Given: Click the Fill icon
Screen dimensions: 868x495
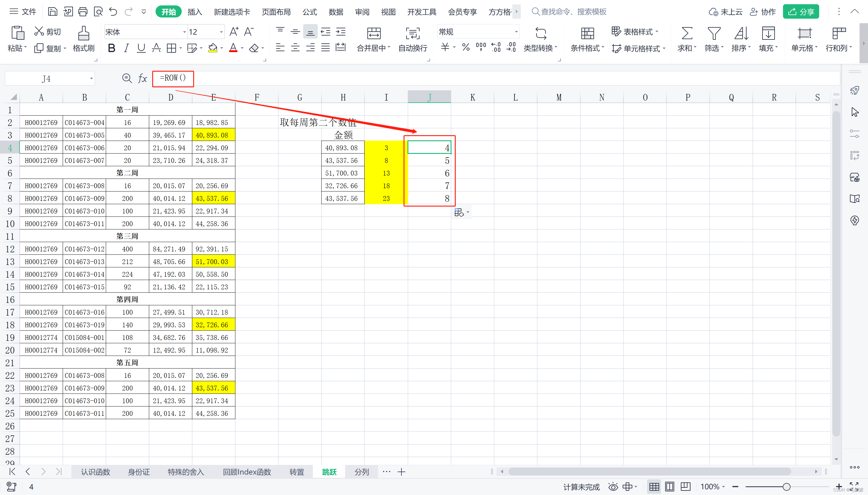Looking at the screenshot, I should pos(768,33).
